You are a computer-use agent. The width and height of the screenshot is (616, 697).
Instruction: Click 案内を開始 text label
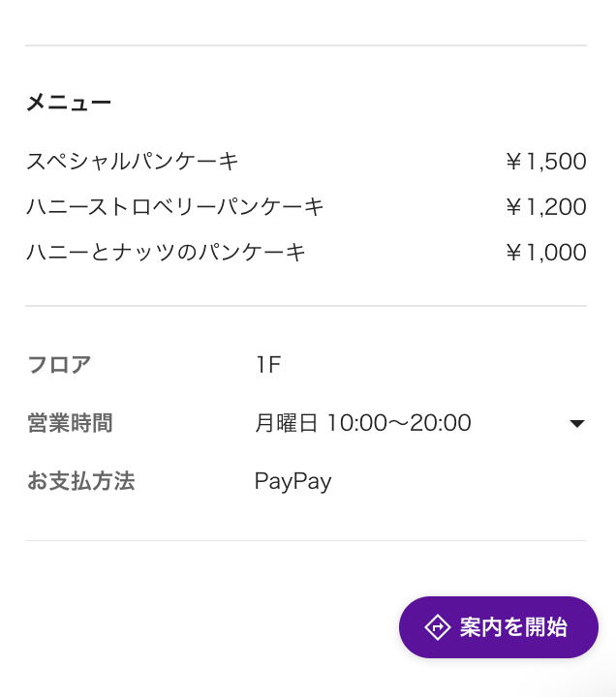[513, 627]
